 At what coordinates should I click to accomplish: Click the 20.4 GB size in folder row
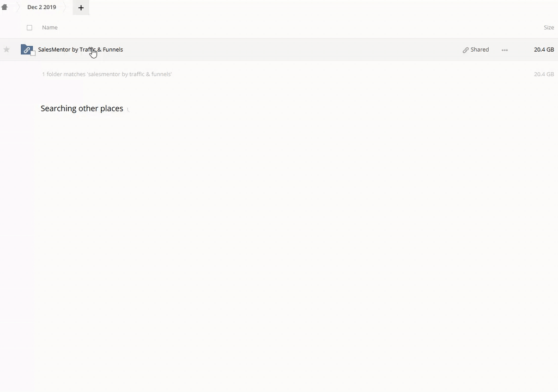coord(543,50)
